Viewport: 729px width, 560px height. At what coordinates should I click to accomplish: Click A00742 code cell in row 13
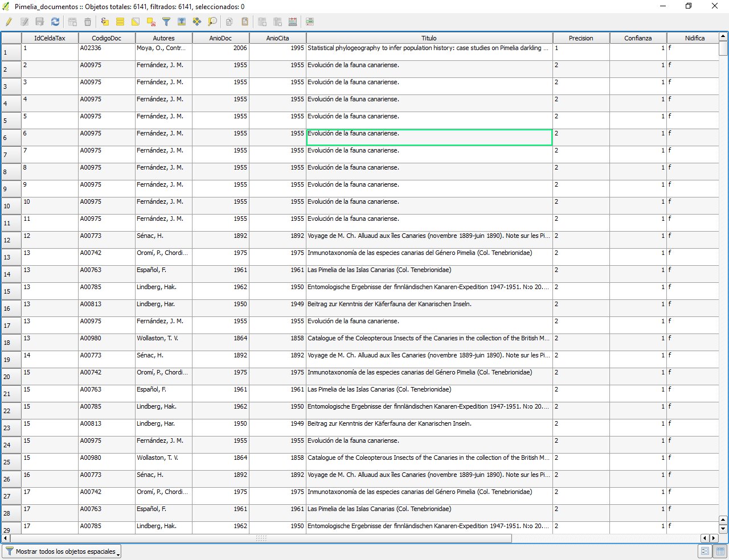(107, 257)
